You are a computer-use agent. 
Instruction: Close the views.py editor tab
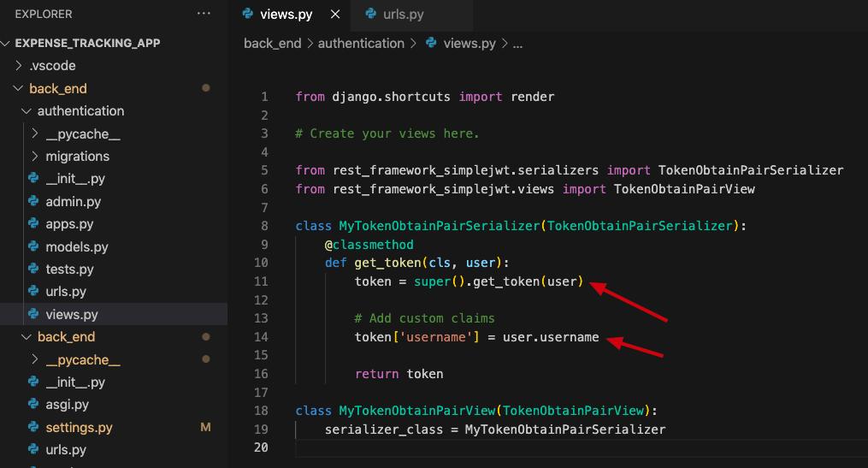pos(334,15)
